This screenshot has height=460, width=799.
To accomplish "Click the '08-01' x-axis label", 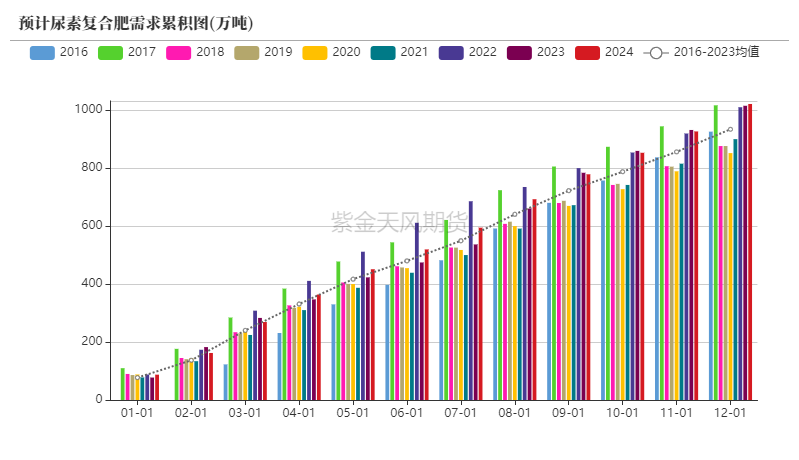I will pyautogui.click(x=515, y=413).
